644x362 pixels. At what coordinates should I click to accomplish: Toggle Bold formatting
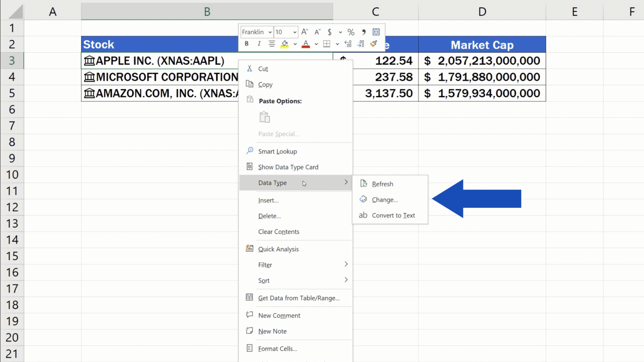pyautogui.click(x=246, y=44)
